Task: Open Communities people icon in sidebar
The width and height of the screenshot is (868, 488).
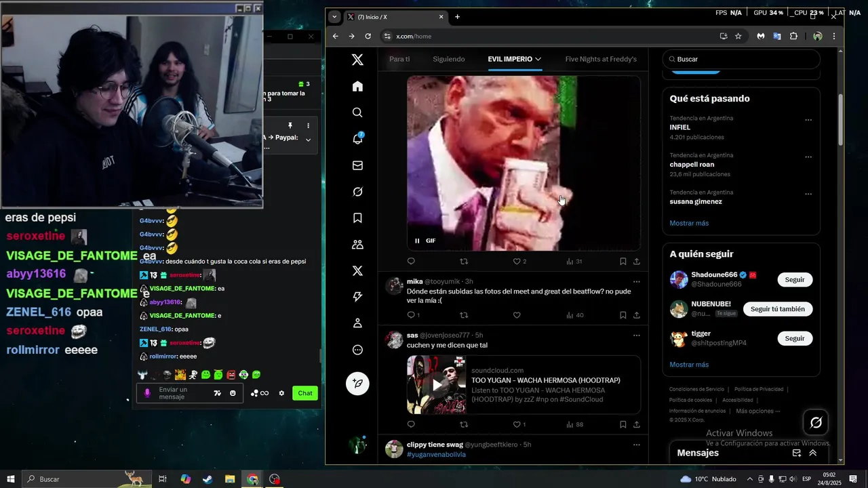Action: point(357,245)
